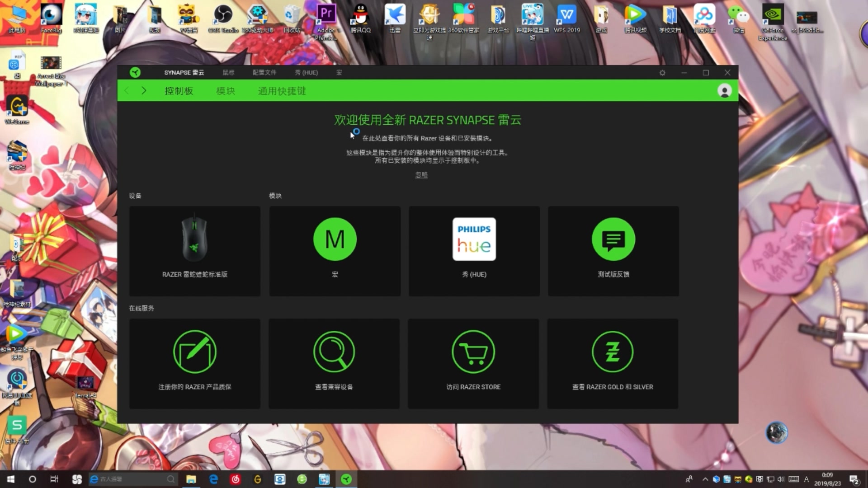The image size is (868, 488).
Task: Open the notification center icon
Action: (854, 479)
